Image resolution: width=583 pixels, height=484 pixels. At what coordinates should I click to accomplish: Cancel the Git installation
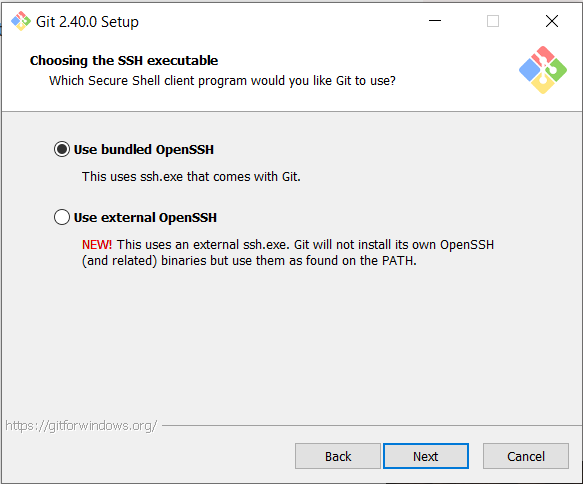click(x=526, y=456)
